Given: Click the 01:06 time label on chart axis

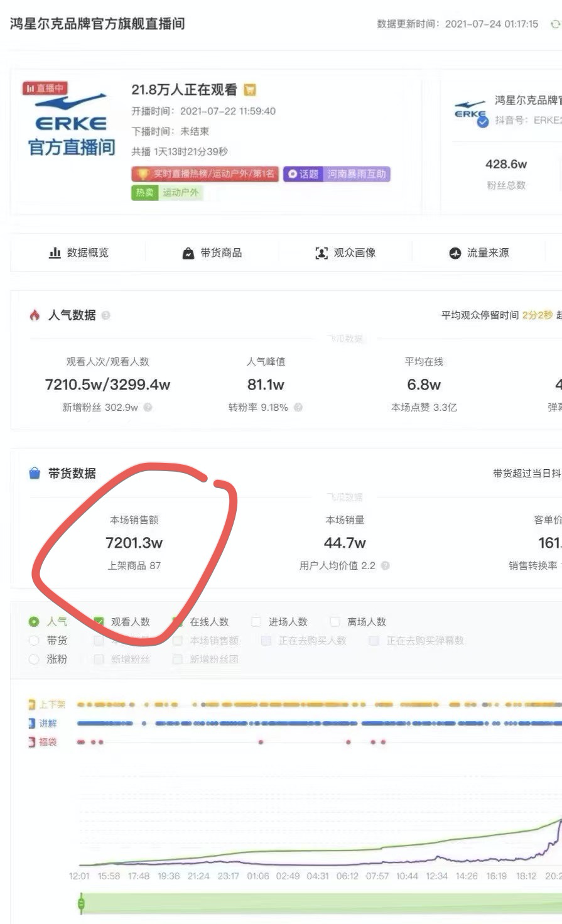Looking at the screenshot, I should (257, 876).
